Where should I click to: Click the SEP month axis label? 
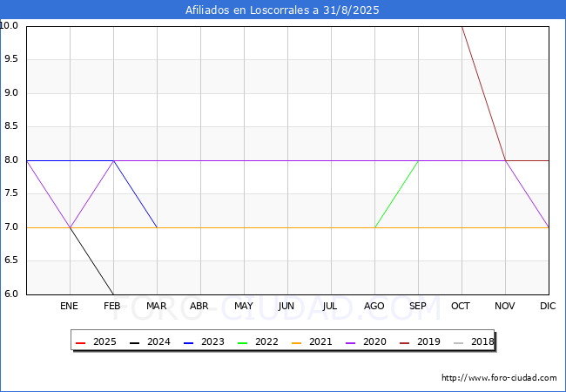418,306
